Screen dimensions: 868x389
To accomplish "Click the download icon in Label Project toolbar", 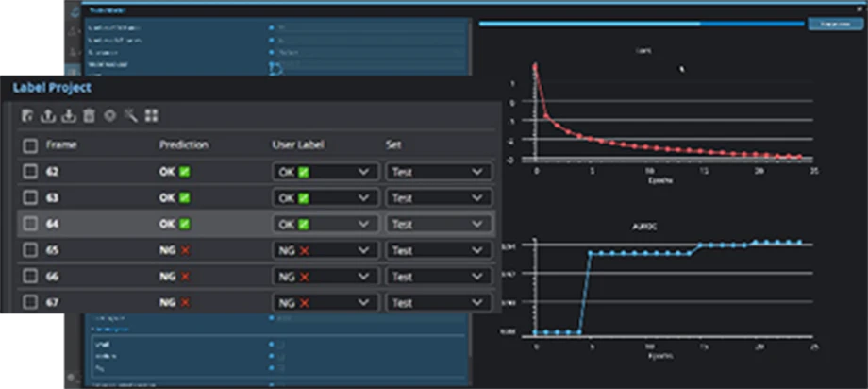I will pyautogui.click(x=68, y=115).
